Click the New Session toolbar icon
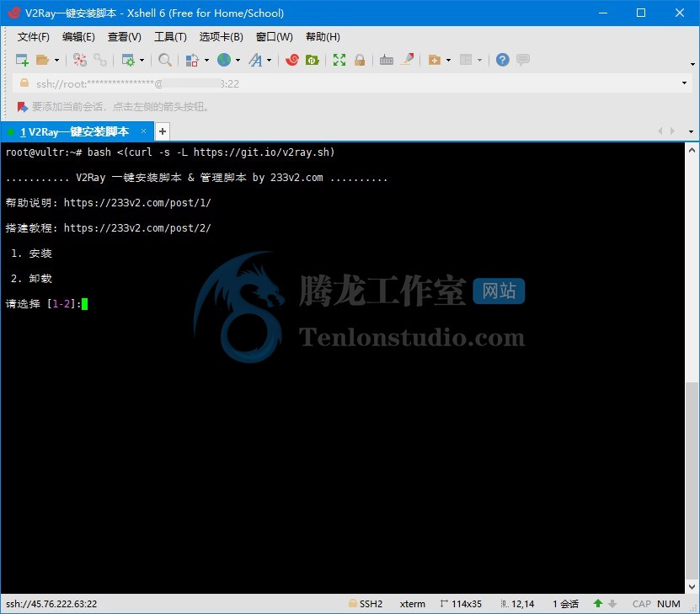 tap(22, 60)
